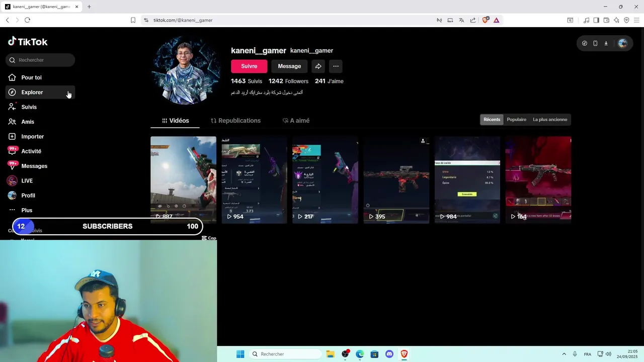The width and height of the screenshot is (644, 362).
Task: Expand the system tray hidden icons chevron
Action: coord(564,354)
